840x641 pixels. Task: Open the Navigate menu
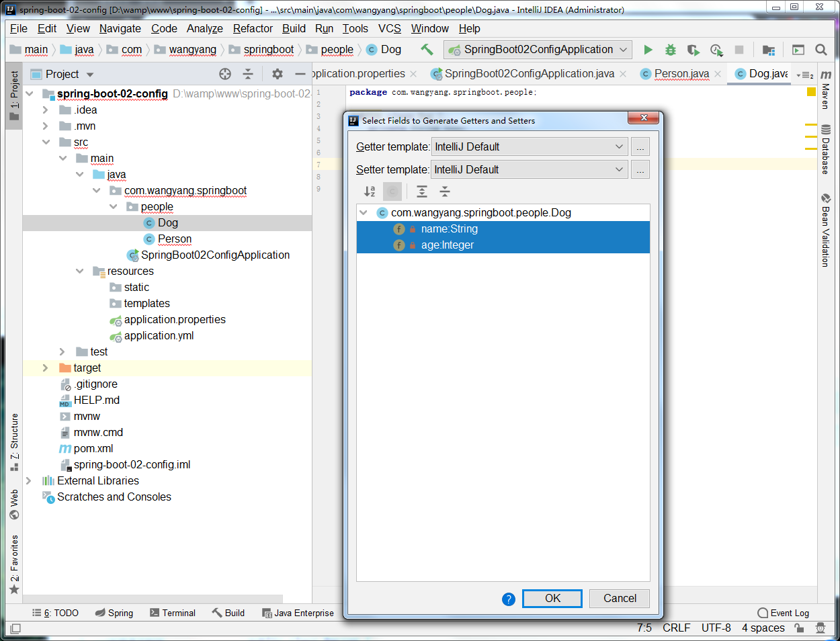click(x=120, y=28)
